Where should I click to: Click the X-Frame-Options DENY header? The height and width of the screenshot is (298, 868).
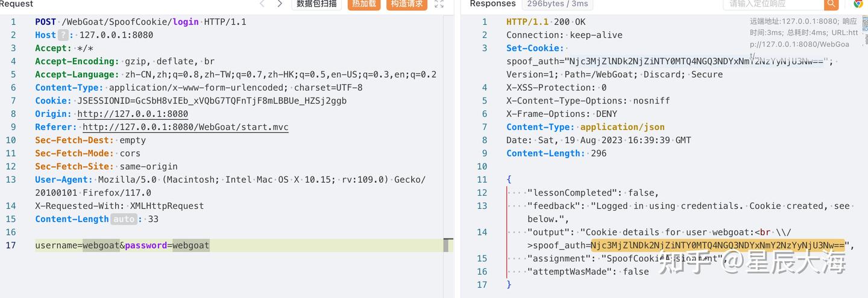pyautogui.click(x=562, y=114)
